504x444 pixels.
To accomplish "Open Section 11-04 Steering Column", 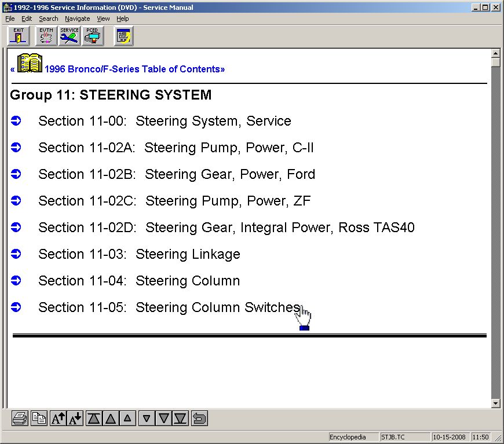I will pyautogui.click(x=139, y=281).
